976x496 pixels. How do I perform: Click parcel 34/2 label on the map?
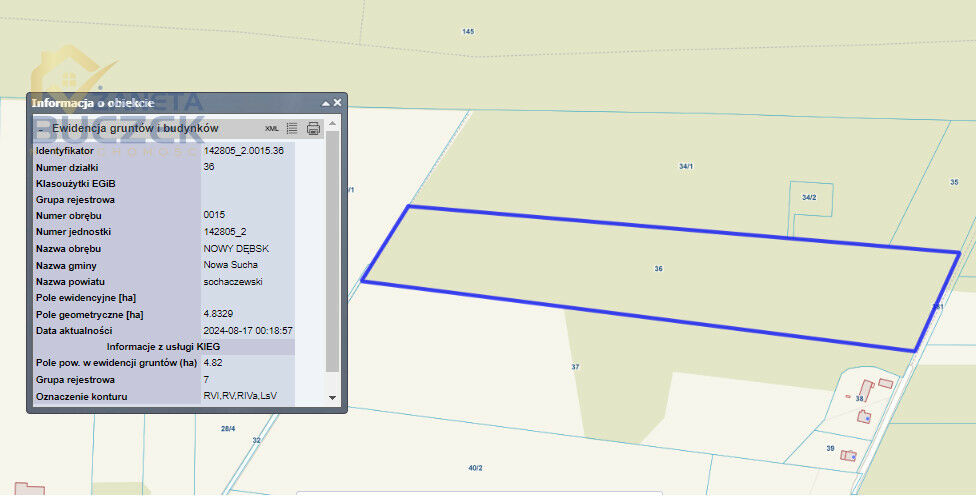809,198
